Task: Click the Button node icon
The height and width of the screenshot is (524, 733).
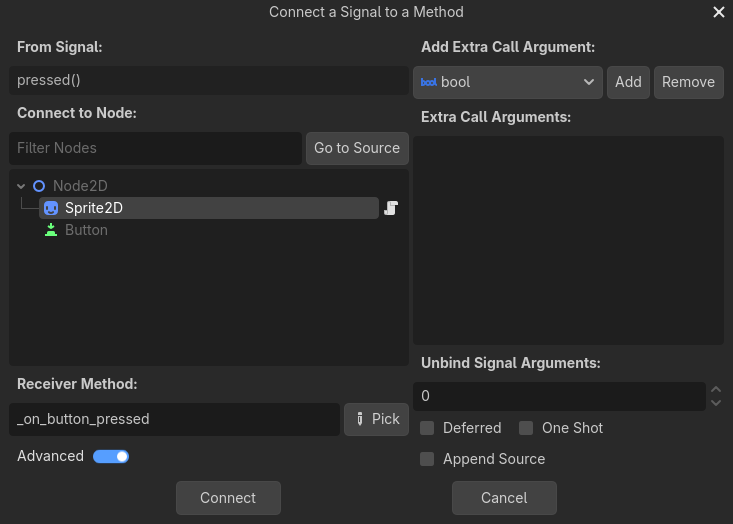Action: tap(51, 230)
